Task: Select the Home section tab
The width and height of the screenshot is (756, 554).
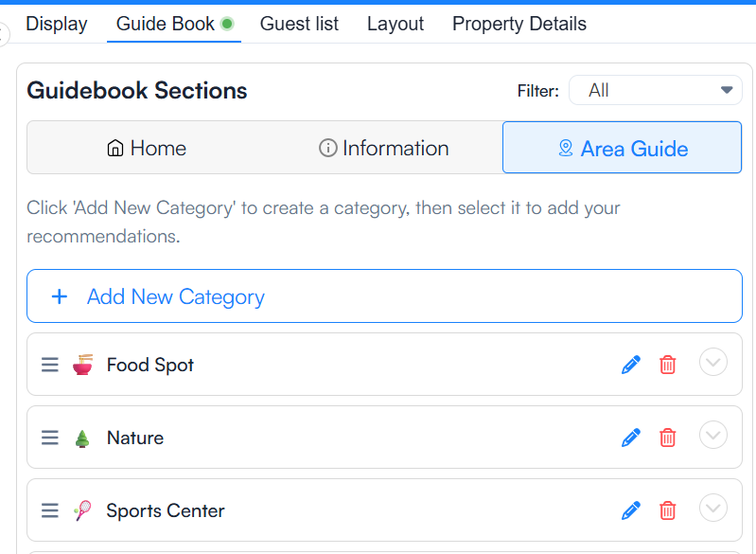Action: coord(146,148)
